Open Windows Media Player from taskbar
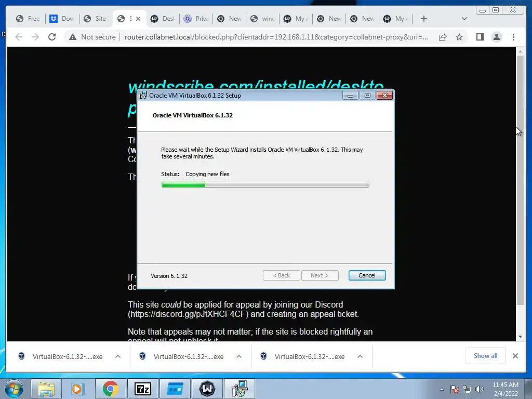 pos(78,389)
